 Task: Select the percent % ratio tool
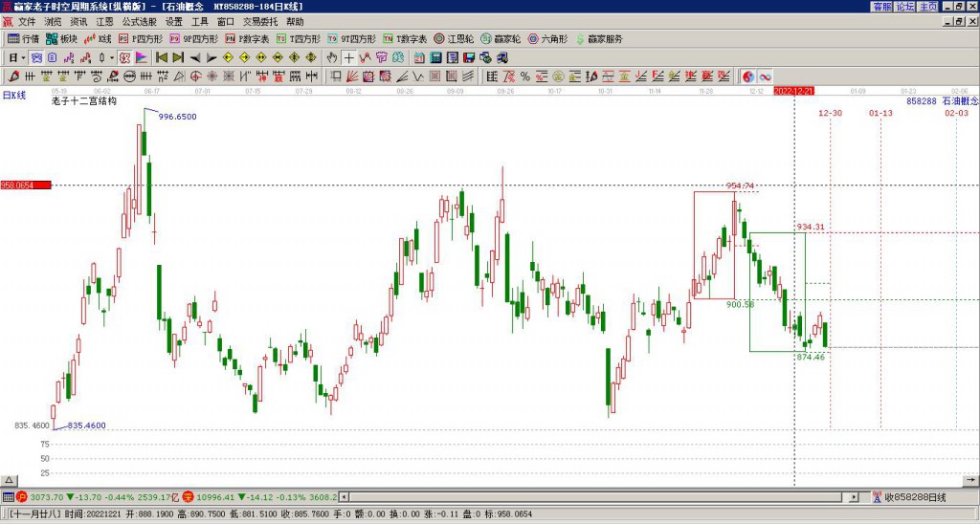coord(525,76)
